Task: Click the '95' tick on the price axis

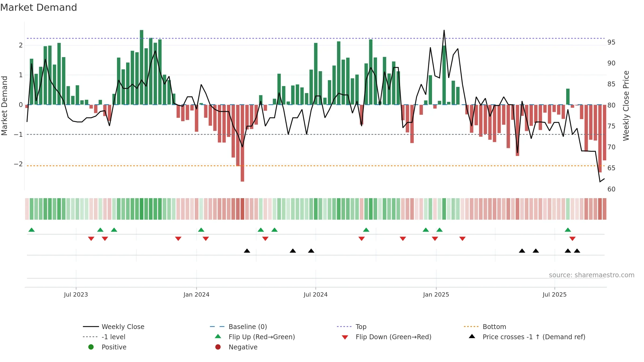Action: pyautogui.click(x=611, y=42)
